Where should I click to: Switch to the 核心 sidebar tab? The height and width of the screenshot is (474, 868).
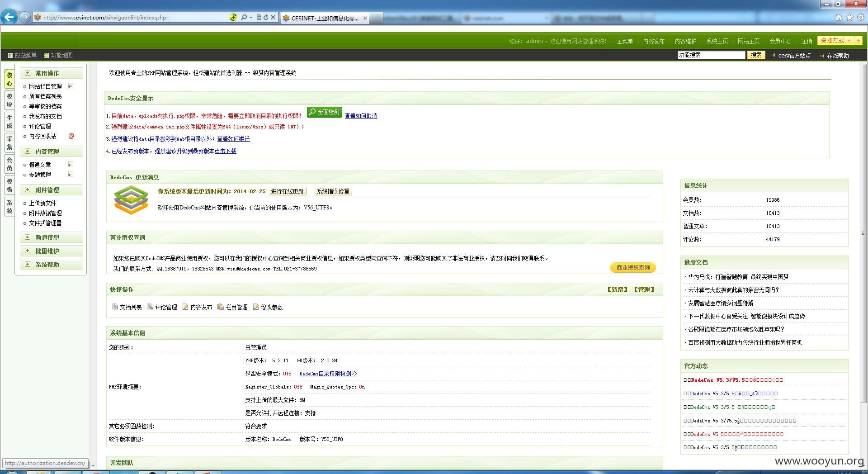(9, 79)
